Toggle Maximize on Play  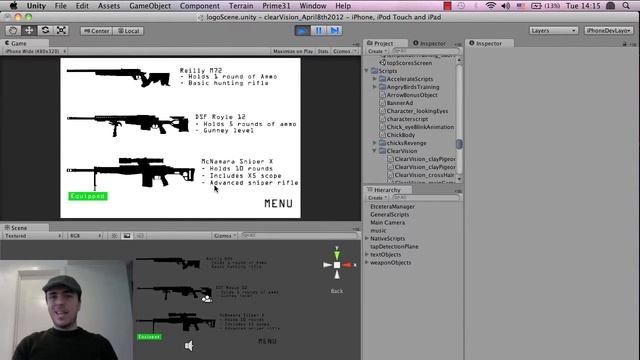tap(293, 51)
